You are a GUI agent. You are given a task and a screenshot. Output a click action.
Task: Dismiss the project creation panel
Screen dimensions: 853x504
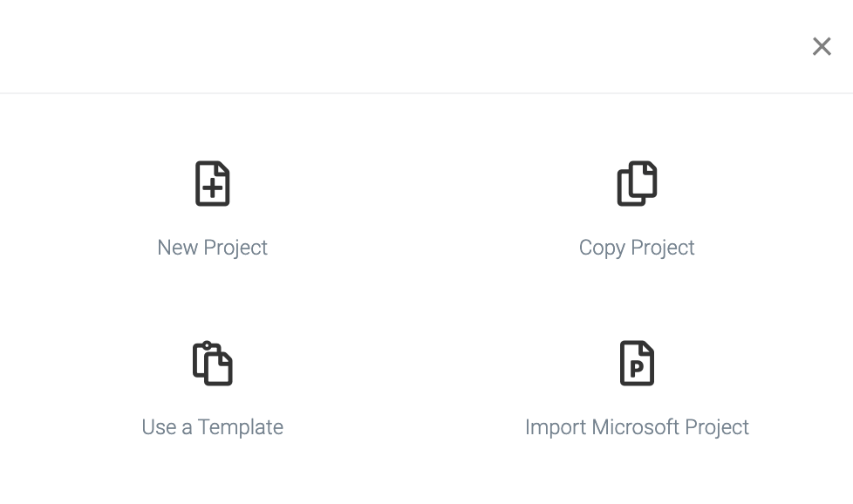822,46
